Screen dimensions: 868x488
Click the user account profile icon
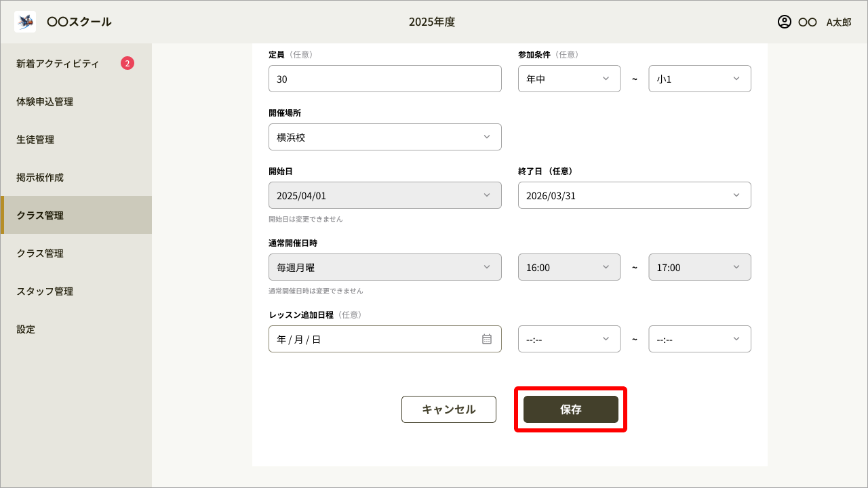point(785,22)
